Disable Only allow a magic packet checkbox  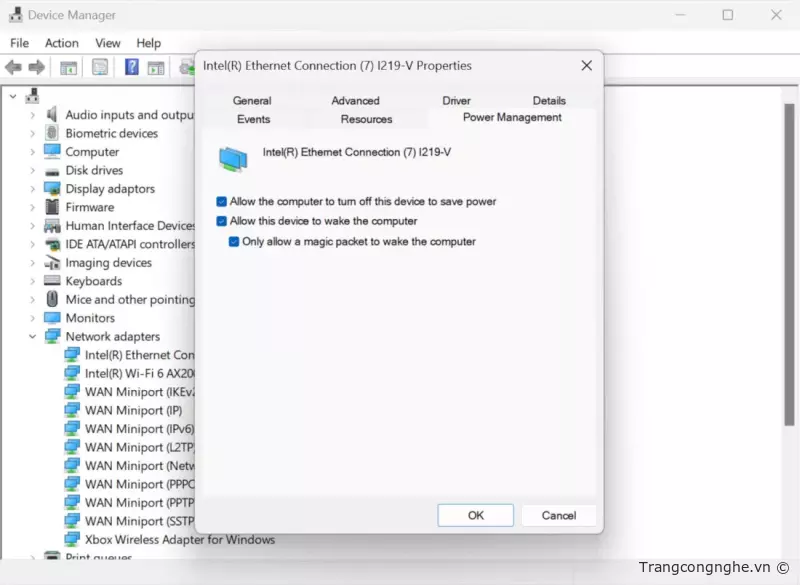tap(234, 242)
